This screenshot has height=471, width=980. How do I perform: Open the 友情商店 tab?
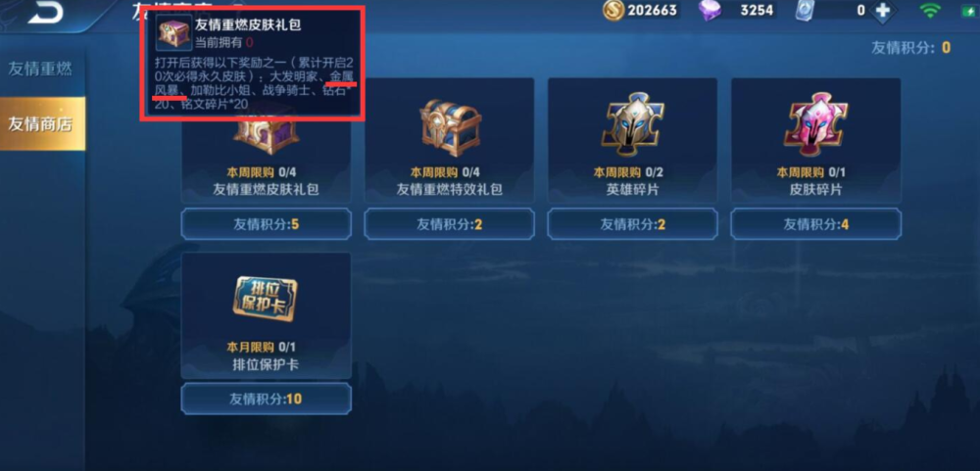[x=41, y=123]
